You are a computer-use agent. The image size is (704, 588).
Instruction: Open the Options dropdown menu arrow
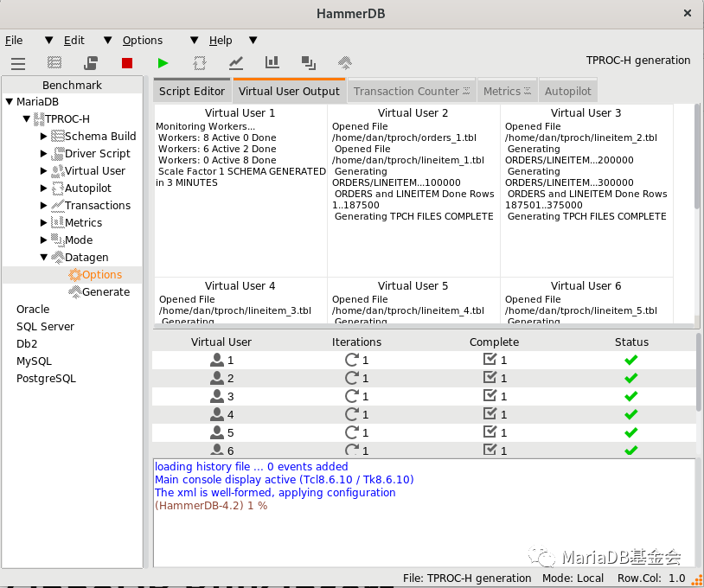point(194,40)
